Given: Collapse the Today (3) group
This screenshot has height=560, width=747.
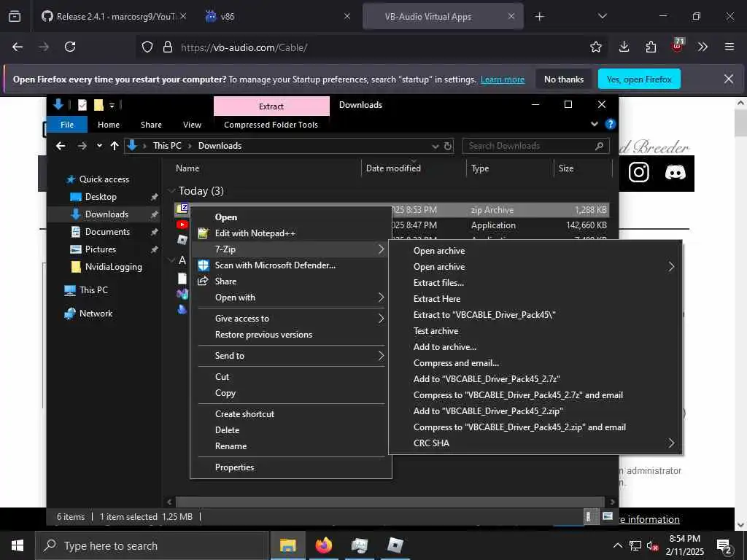Looking at the screenshot, I should pyautogui.click(x=172, y=191).
